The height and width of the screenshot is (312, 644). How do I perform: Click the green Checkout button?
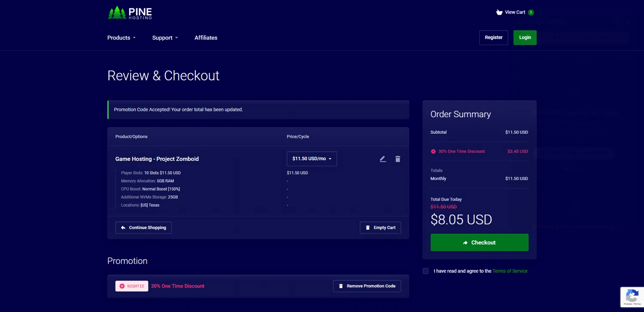[x=479, y=242]
